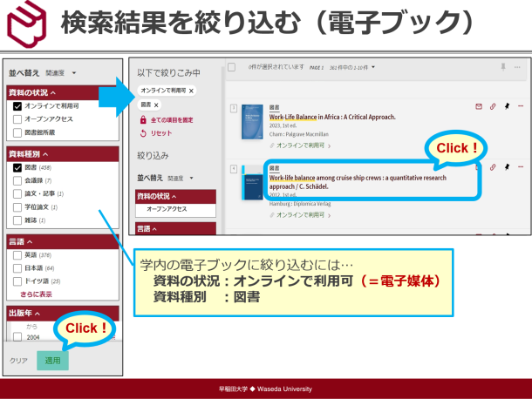532x399 pixels.
Task: Remove the 図書 filter chip
Action: (157, 105)
